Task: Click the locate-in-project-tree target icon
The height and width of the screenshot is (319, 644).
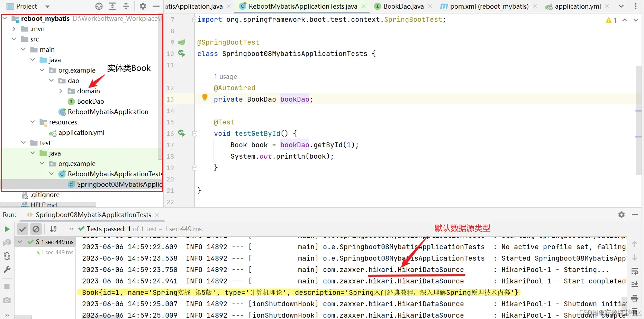Action: coord(99,6)
